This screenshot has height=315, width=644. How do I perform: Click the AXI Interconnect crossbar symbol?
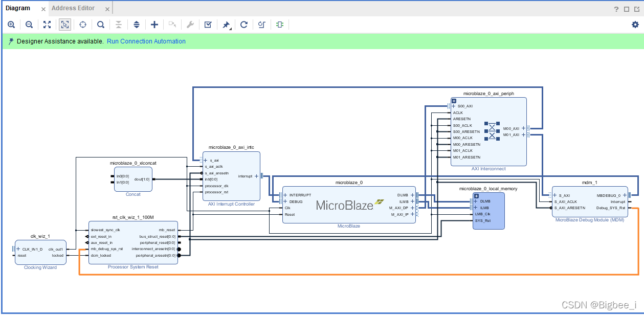tap(493, 131)
